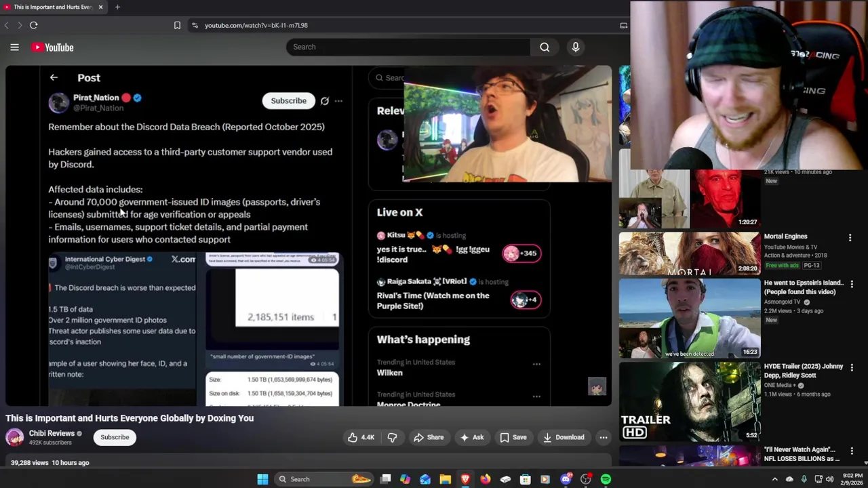Bookmark this page in address bar
The height and width of the screenshot is (488, 868).
pyautogui.click(x=177, y=25)
